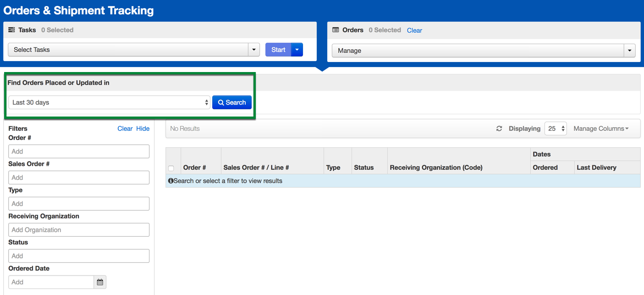Screen dimensions: 644x295
Task: Focus the Order # filter field
Action: click(79, 151)
